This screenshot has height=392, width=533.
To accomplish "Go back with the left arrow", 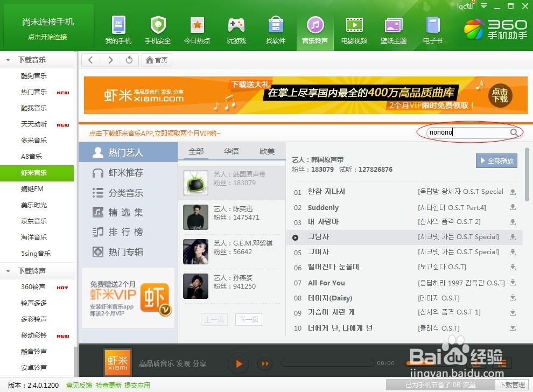I will (90, 60).
